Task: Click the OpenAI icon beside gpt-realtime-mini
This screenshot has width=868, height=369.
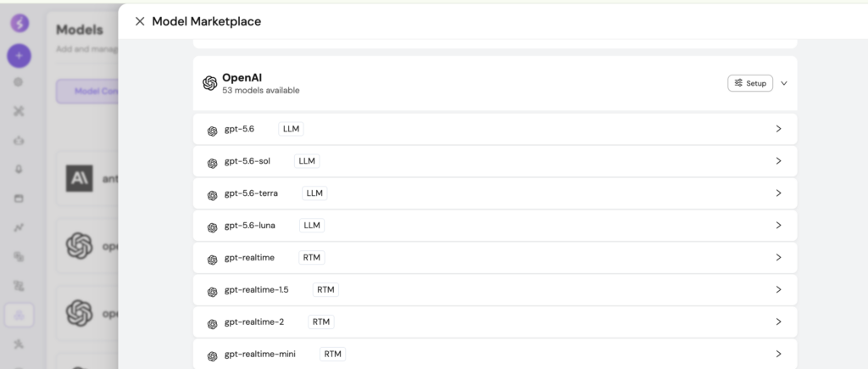Action: click(x=212, y=356)
